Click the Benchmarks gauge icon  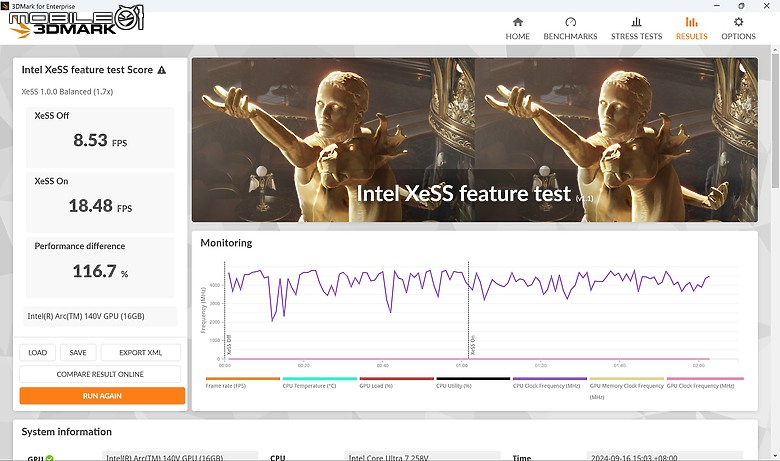pos(571,22)
